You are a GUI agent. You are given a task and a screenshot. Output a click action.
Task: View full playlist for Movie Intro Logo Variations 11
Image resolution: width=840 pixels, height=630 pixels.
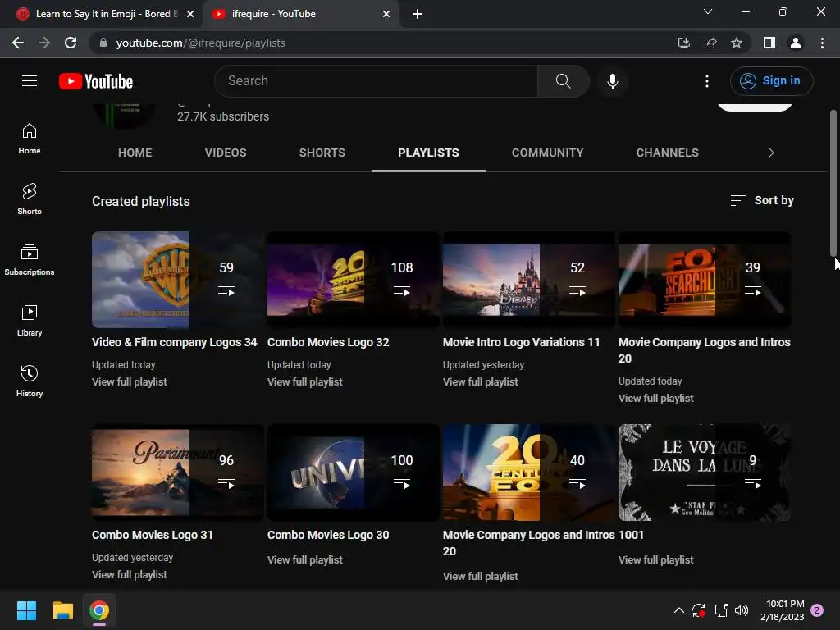click(x=481, y=382)
